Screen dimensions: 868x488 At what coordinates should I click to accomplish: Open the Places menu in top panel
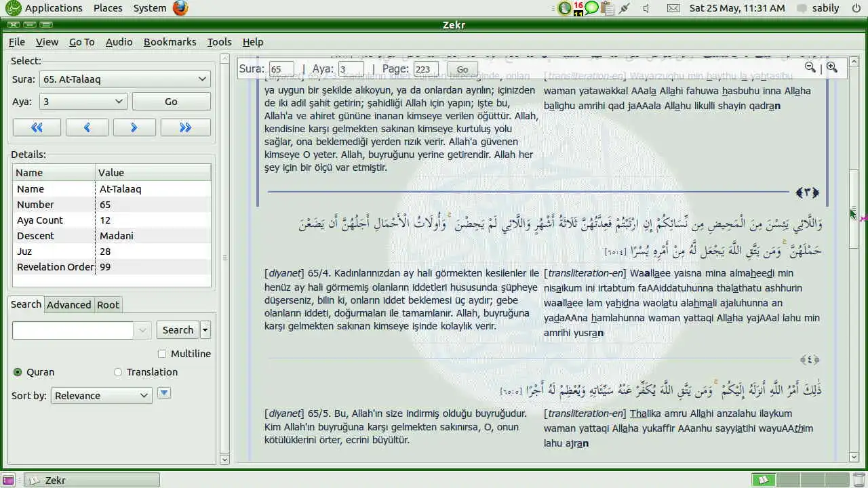point(108,8)
